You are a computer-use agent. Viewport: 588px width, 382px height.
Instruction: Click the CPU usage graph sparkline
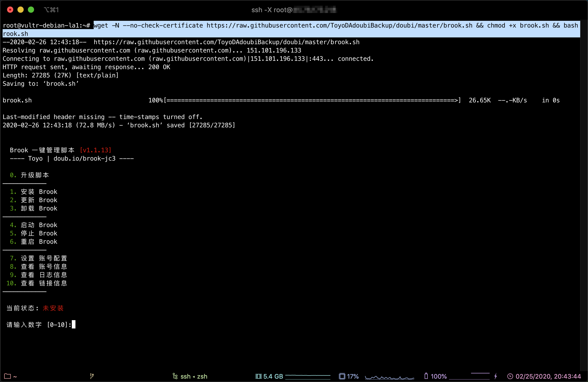pyautogui.click(x=389, y=377)
